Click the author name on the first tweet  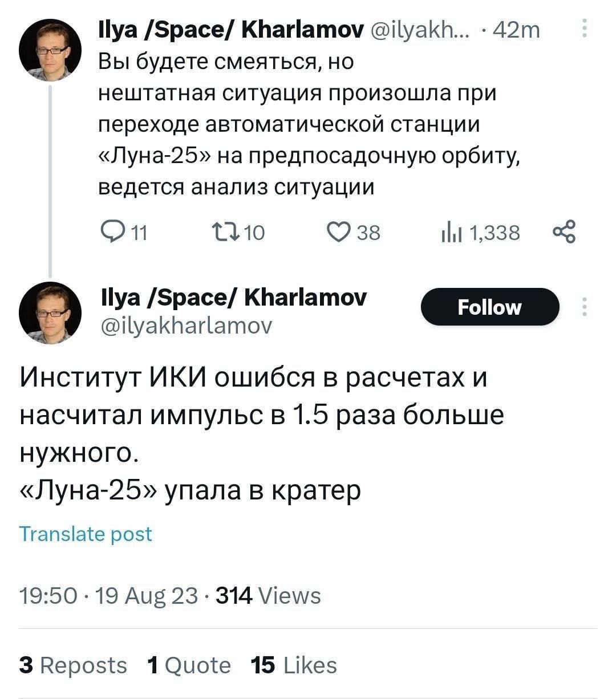(231, 29)
